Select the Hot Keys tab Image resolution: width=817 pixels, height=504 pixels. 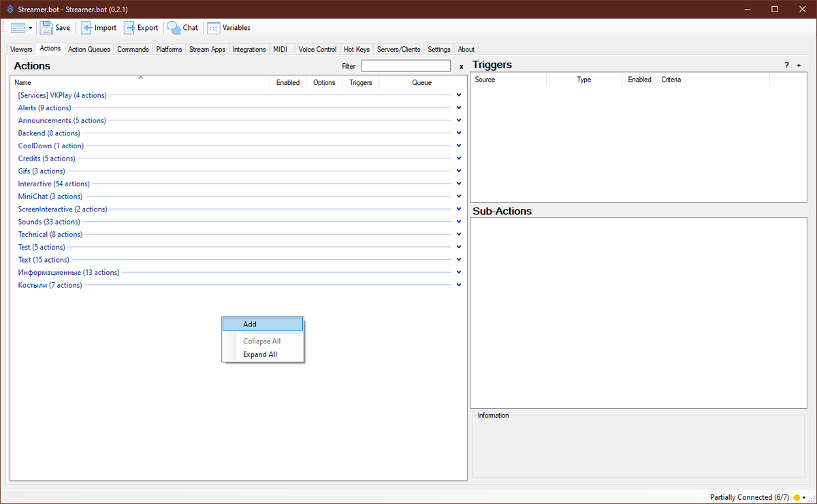click(x=357, y=50)
